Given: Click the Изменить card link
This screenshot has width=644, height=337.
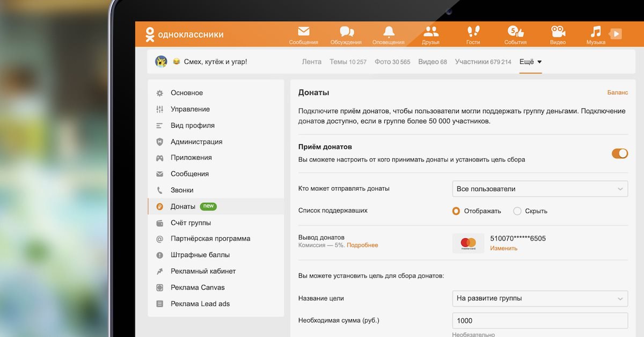Looking at the screenshot, I should coord(504,248).
